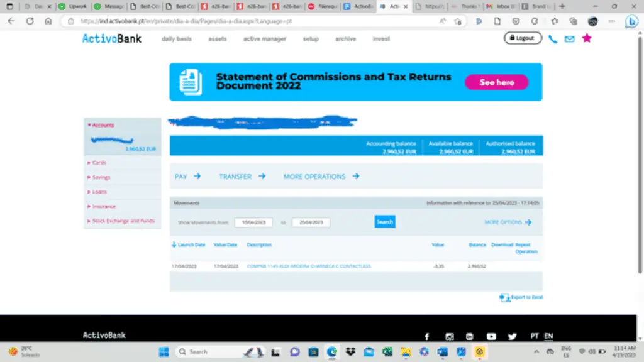Open the archive menu
644x362 pixels.
pos(345,39)
